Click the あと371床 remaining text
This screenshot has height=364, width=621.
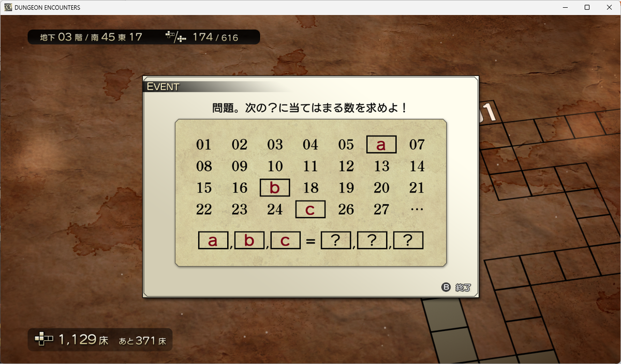click(x=142, y=341)
